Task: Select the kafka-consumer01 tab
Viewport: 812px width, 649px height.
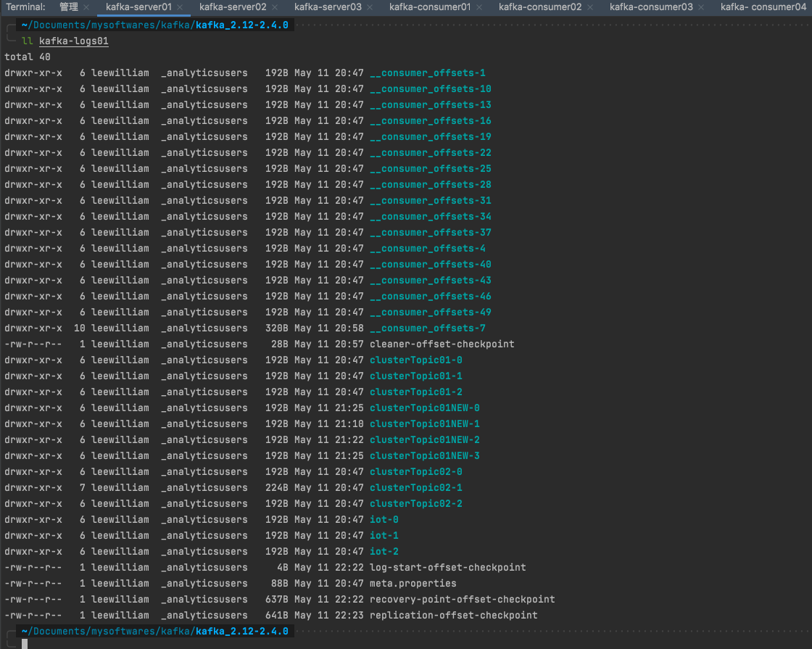Action: pos(430,7)
